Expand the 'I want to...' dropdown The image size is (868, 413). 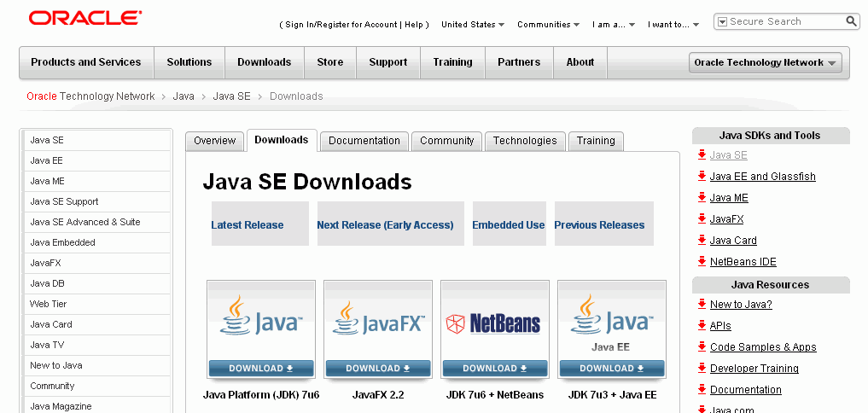click(x=673, y=25)
